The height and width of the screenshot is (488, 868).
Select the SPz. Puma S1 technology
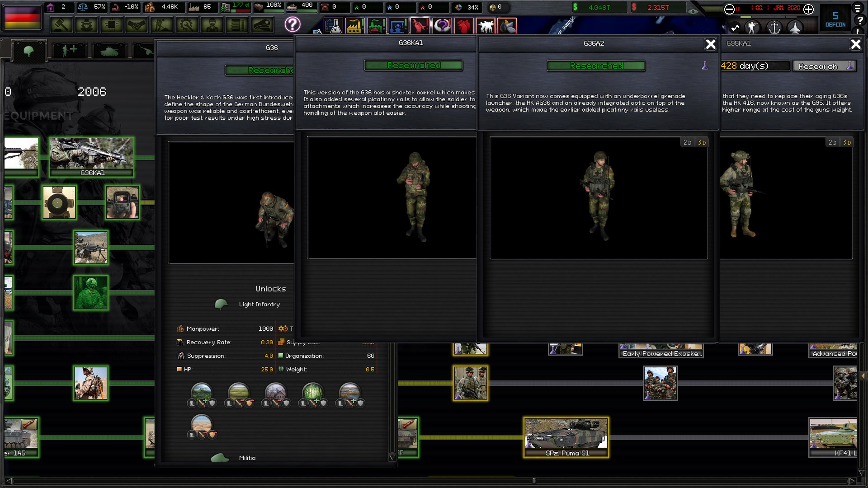566,437
